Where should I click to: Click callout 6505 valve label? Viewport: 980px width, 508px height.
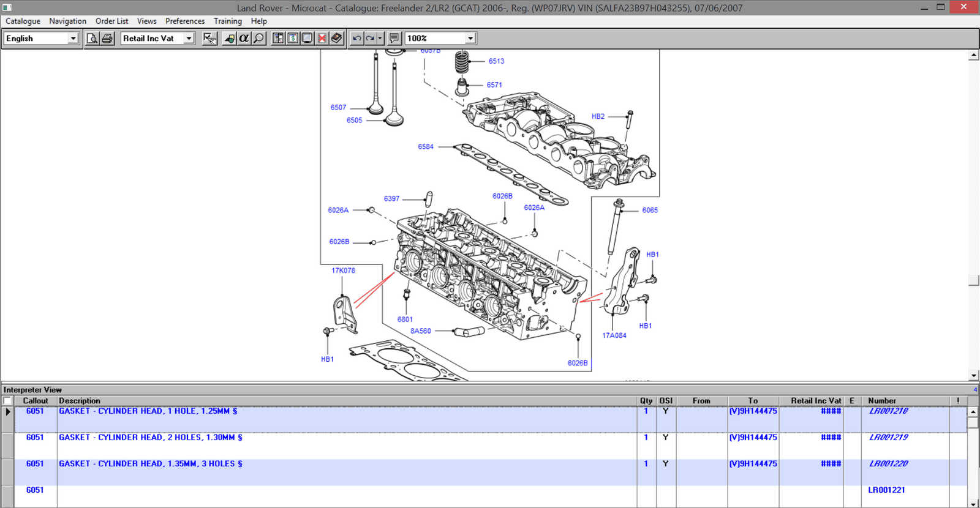[354, 121]
